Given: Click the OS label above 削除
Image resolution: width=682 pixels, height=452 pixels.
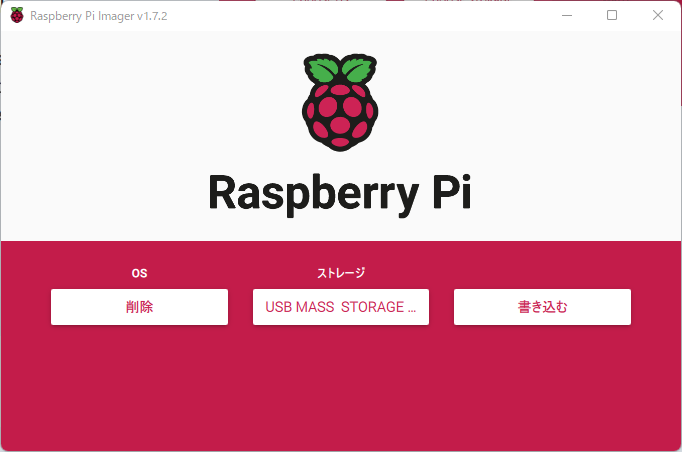Looking at the screenshot, I should point(139,273).
